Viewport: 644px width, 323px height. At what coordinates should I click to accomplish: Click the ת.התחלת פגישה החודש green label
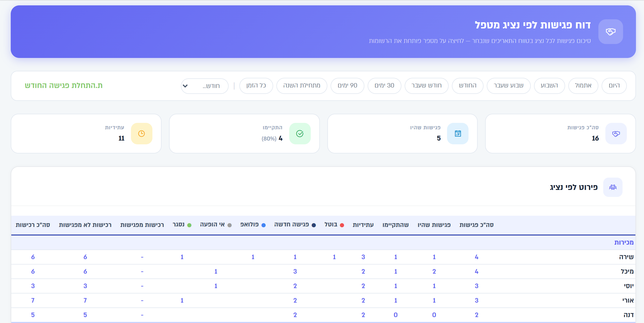click(x=64, y=86)
